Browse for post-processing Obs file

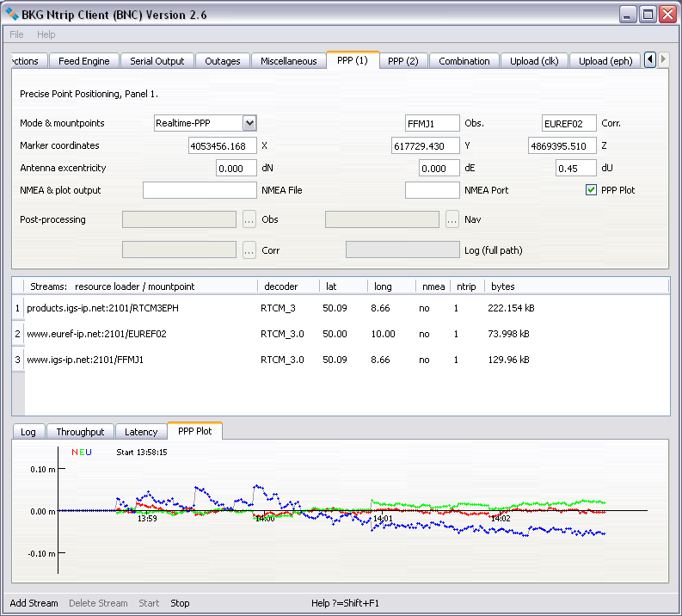[249, 219]
